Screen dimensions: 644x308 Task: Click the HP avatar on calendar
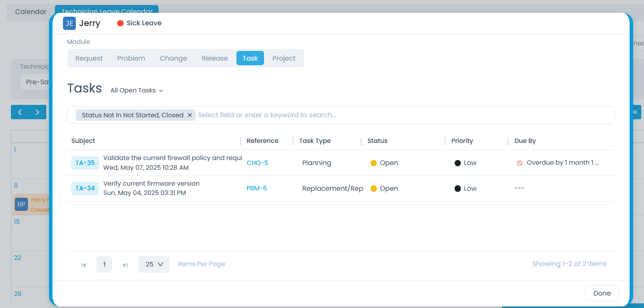tap(21, 204)
